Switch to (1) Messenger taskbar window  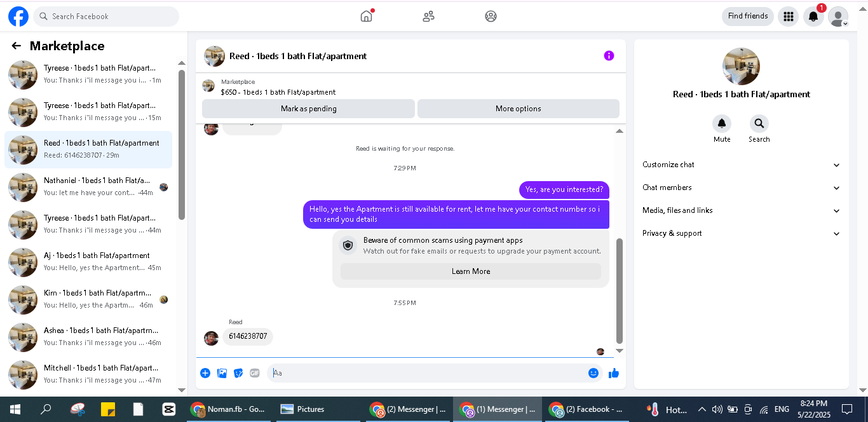click(498, 409)
